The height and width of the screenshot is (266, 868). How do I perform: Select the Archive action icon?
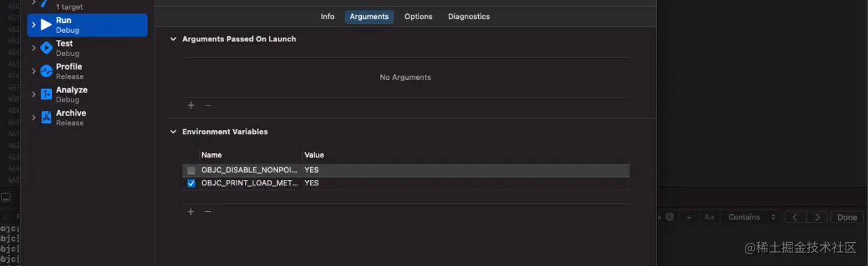(46, 118)
